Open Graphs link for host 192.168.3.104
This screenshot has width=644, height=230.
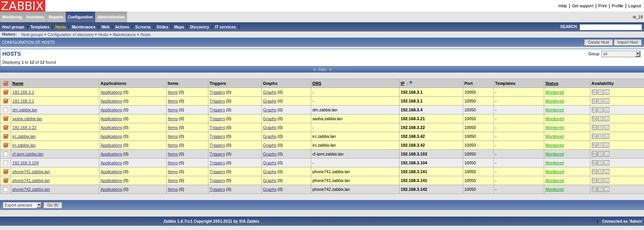[269, 163]
